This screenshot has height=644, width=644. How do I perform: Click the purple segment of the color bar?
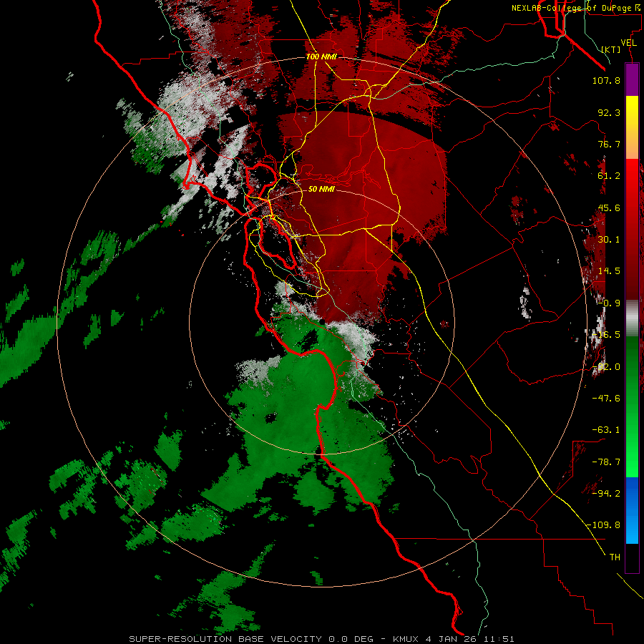(632, 79)
